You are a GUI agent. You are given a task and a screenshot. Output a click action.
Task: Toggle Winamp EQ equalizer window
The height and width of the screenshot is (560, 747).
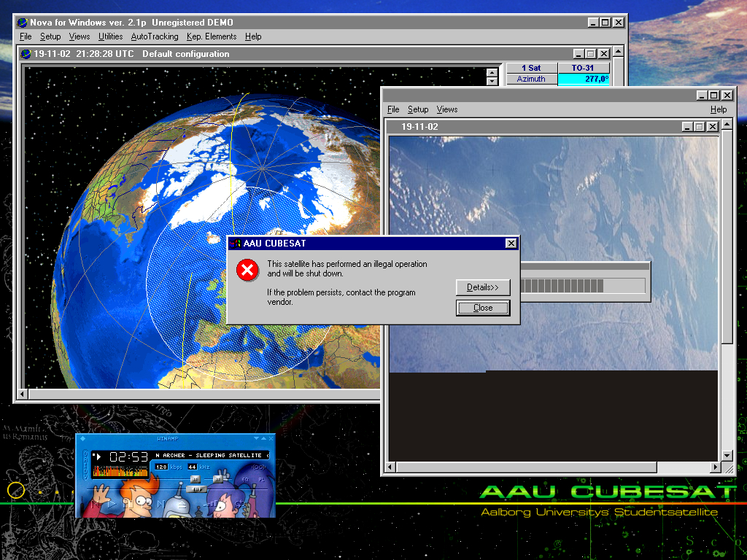pyautogui.click(x=246, y=480)
